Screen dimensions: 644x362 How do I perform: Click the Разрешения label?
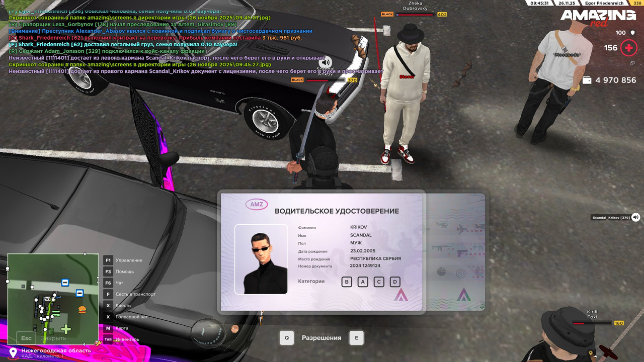click(321, 338)
